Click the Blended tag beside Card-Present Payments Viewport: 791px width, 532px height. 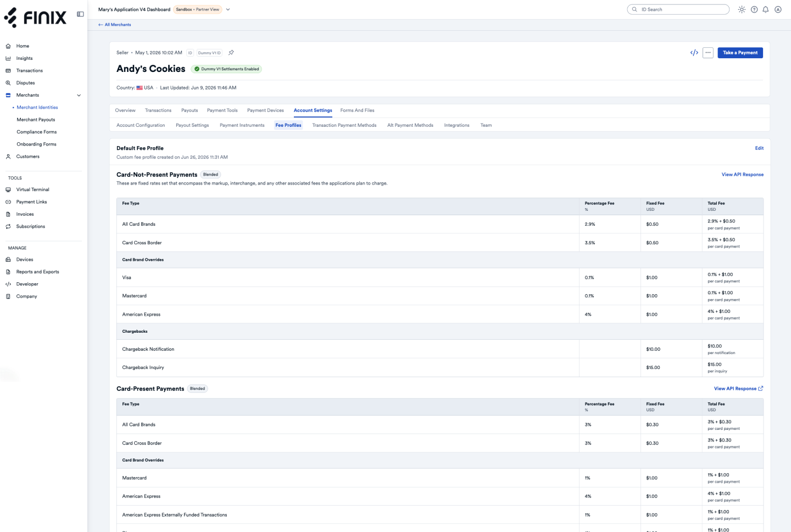(198, 389)
